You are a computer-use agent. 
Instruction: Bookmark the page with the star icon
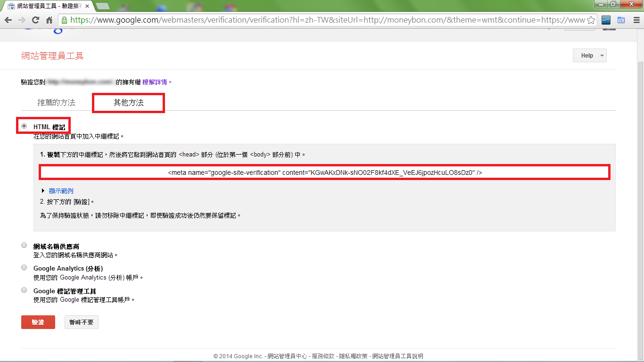(591, 20)
